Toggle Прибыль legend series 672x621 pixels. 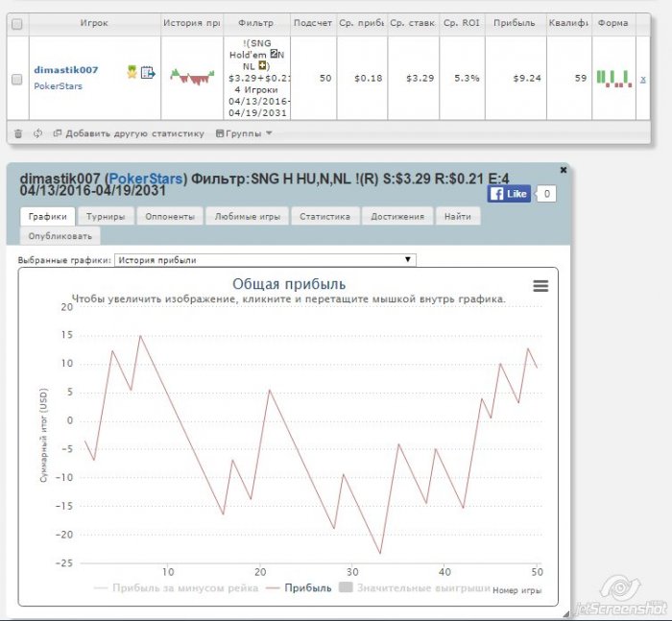click(x=299, y=588)
